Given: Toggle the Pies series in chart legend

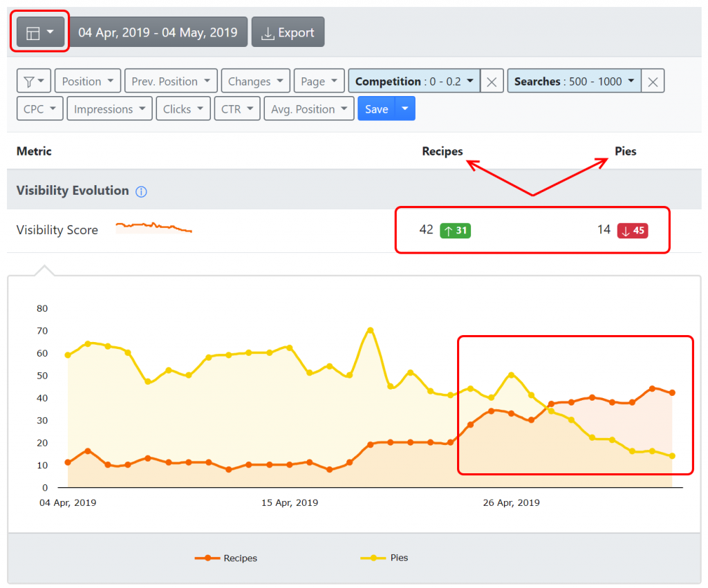Looking at the screenshot, I should [384, 558].
